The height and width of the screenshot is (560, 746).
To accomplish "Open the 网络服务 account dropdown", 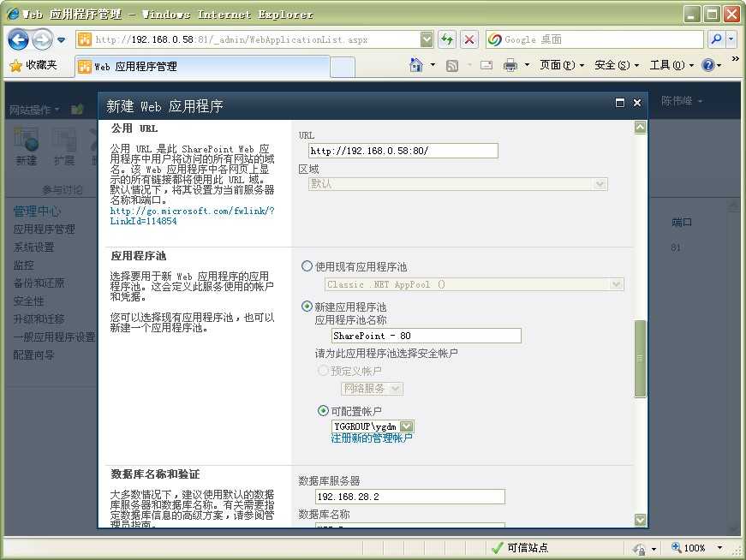I will click(x=372, y=389).
